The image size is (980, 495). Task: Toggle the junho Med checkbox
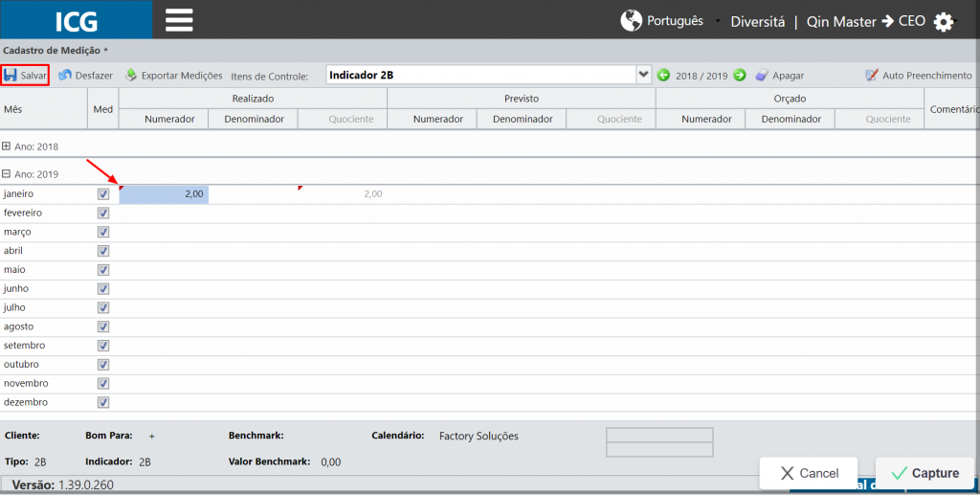pos(103,289)
